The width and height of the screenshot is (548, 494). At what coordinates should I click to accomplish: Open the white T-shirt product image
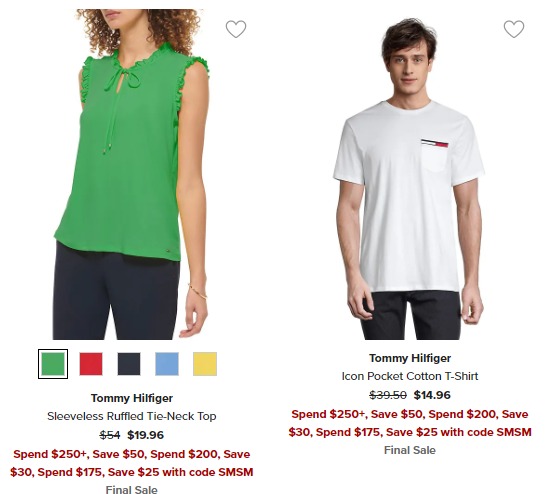[x=409, y=178]
